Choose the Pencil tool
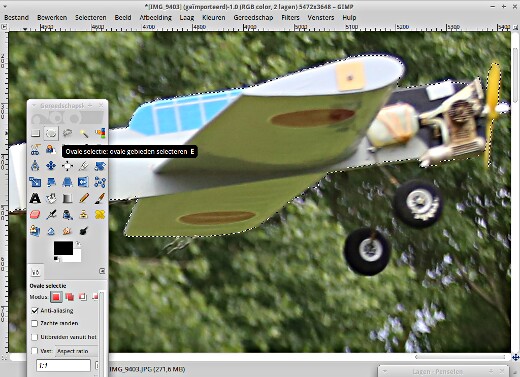 pyautogui.click(x=84, y=198)
